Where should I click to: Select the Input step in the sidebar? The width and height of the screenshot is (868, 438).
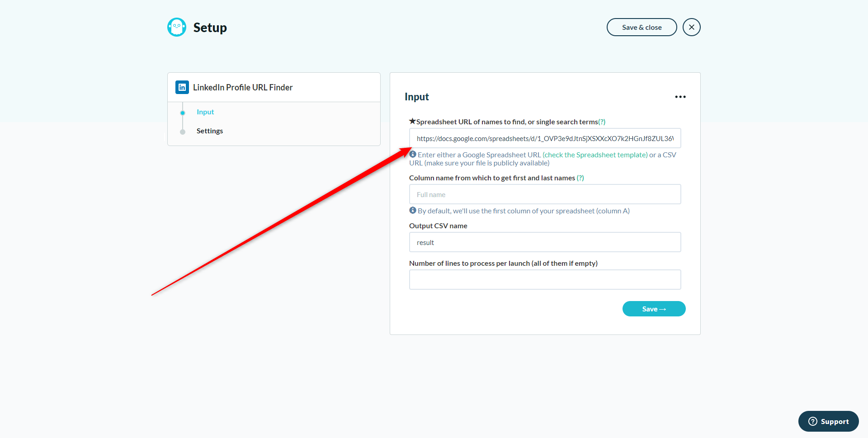click(x=205, y=112)
